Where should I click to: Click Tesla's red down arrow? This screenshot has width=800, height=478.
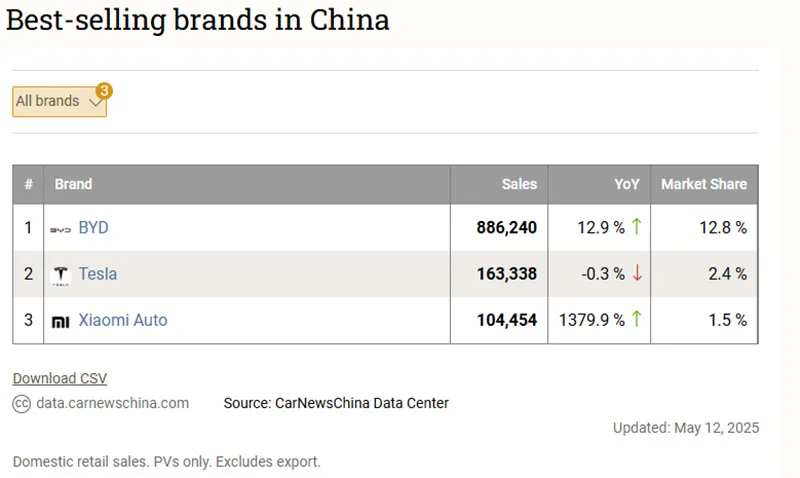pyautogui.click(x=636, y=274)
